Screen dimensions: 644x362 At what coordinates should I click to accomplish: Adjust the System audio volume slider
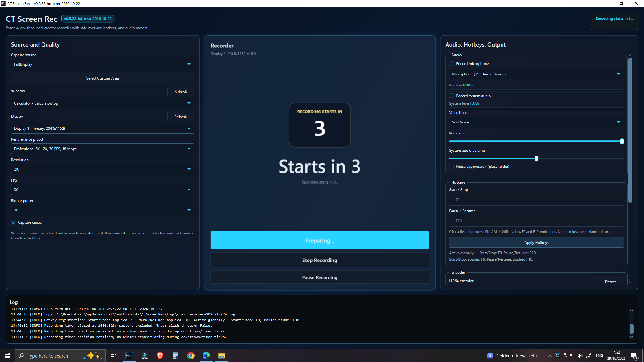tap(536, 158)
